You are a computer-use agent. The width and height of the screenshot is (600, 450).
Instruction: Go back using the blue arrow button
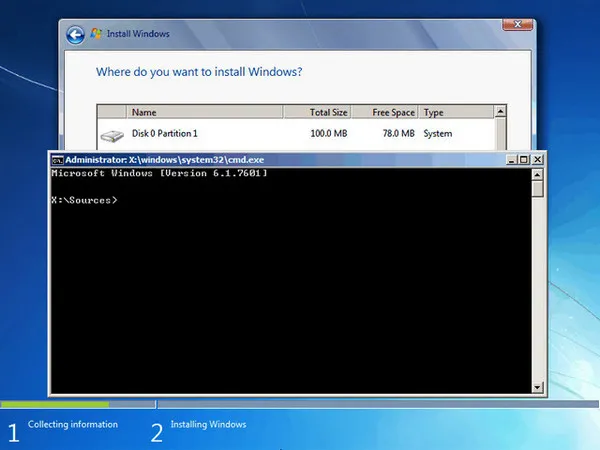pos(75,35)
